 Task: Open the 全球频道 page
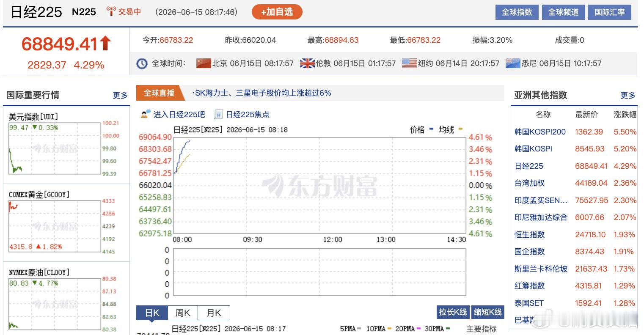point(563,12)
